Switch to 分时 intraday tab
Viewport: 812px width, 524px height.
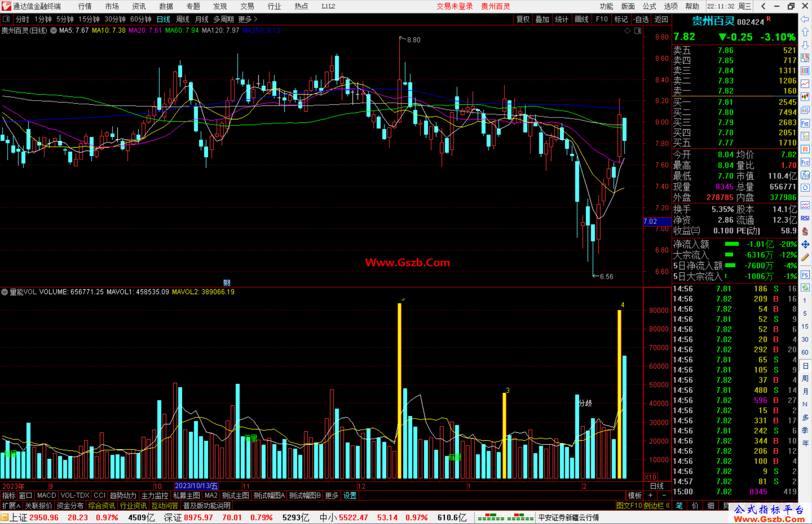click(22, 19)
